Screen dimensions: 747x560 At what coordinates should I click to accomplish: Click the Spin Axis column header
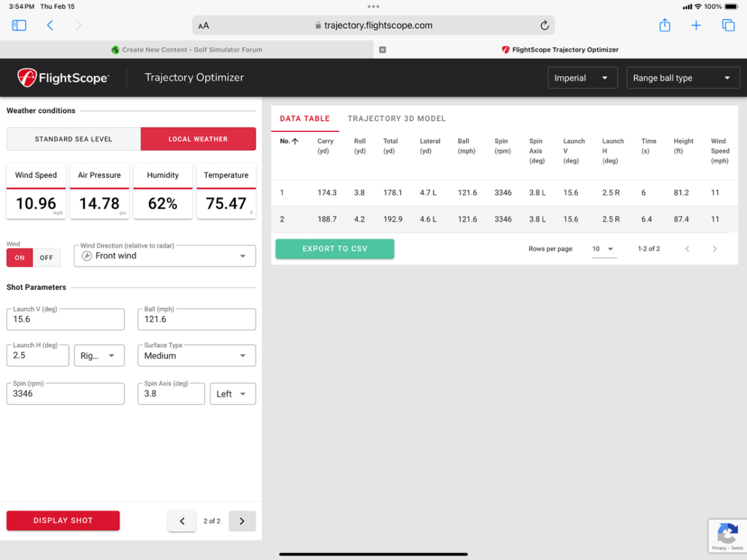pyautogui.click(x=537, y=151)
